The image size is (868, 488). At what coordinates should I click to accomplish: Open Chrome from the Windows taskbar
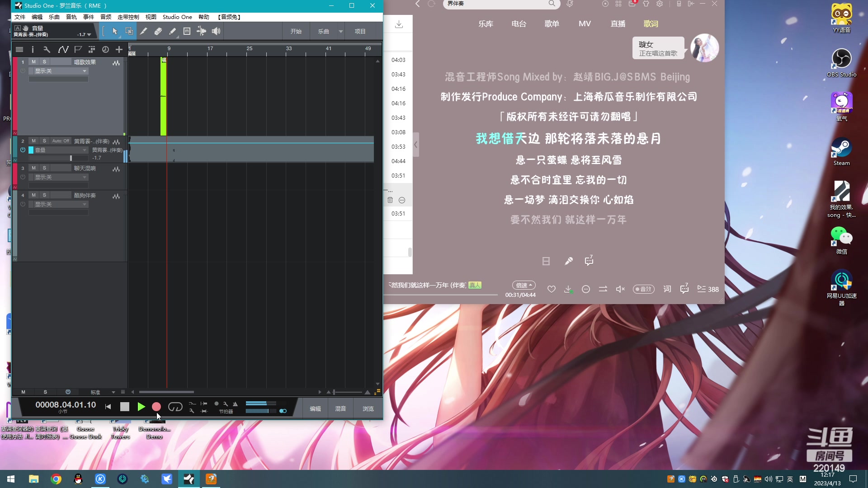(56, 479)
